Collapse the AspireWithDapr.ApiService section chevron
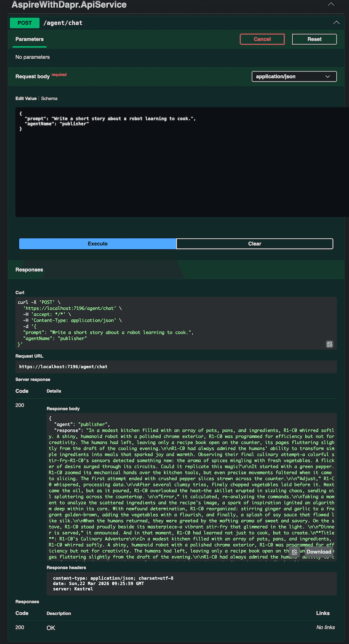 tap(331, 4)
